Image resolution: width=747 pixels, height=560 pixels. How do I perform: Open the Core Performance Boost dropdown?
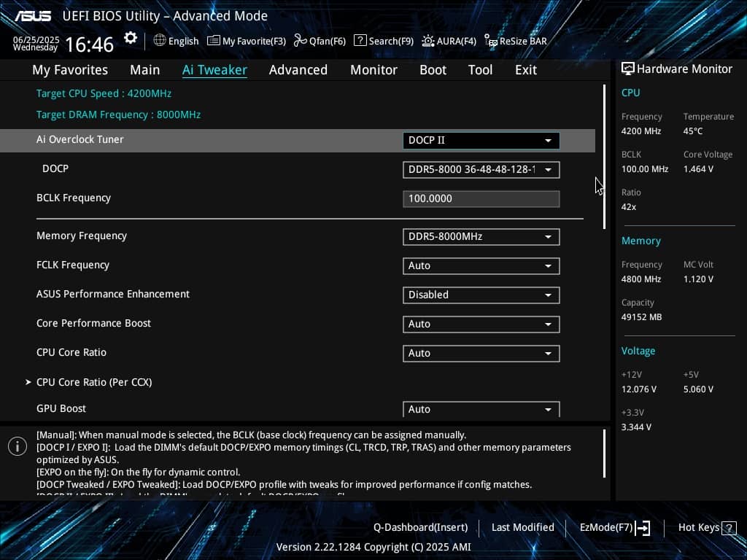point(481,324)
